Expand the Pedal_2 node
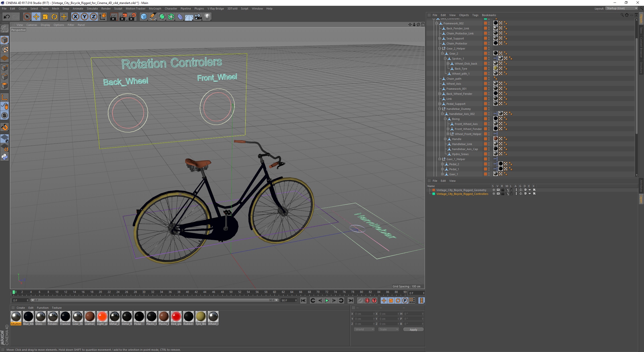 442,164
